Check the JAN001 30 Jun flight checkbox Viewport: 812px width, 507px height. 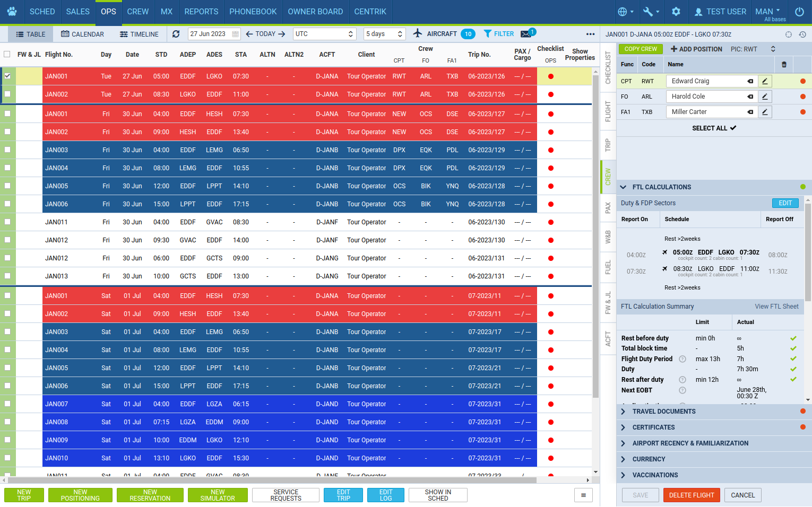(7, 113)
